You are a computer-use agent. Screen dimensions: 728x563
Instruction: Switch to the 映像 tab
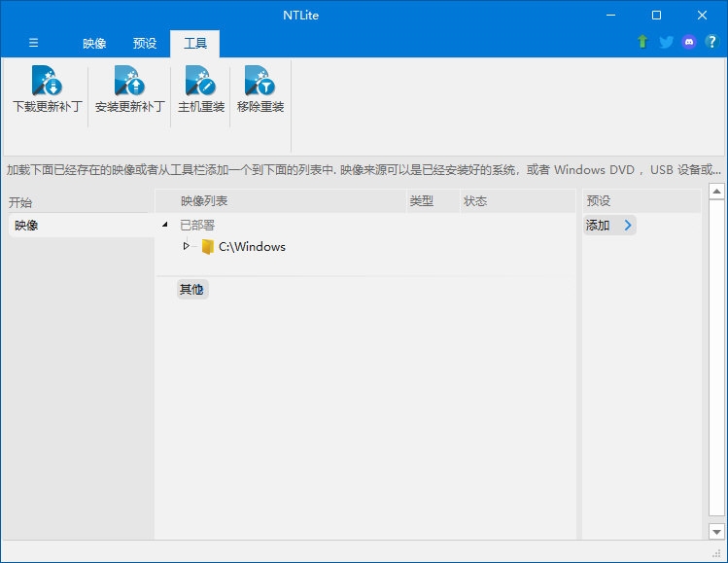pyautogui.click(x=94, y=43)
